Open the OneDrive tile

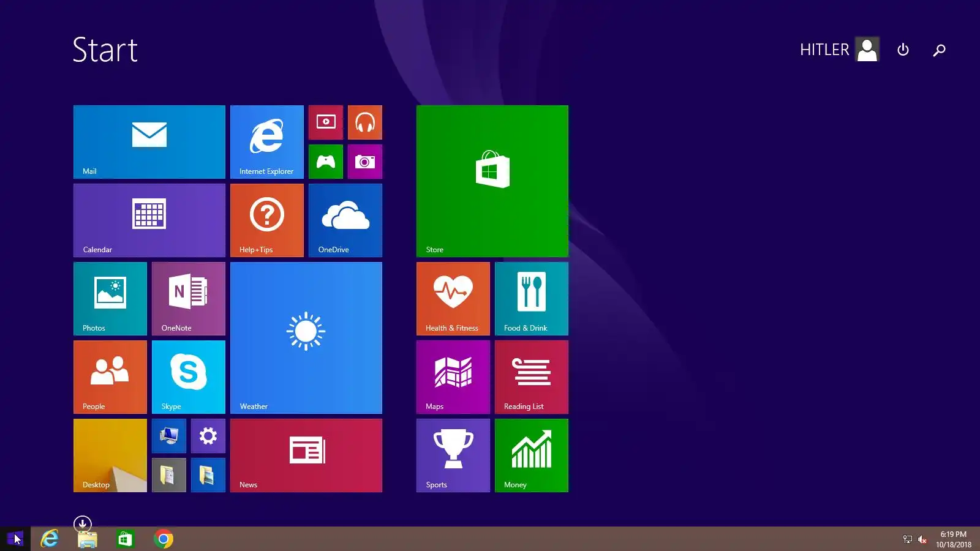click(x=345, y=220)
